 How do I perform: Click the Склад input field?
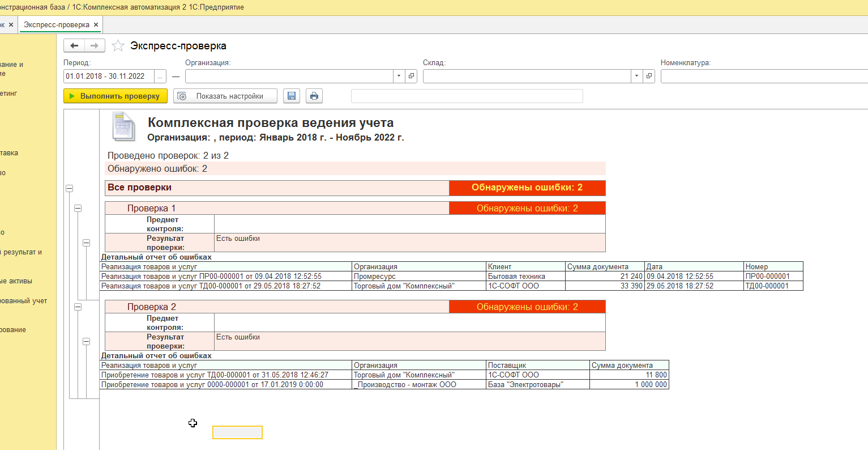527,76
